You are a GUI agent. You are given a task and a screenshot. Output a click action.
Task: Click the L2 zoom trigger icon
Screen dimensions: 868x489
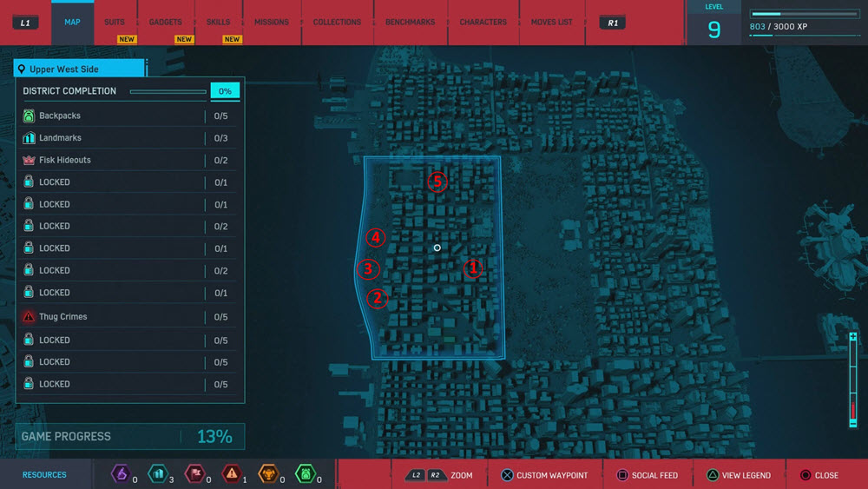[417, 475]
